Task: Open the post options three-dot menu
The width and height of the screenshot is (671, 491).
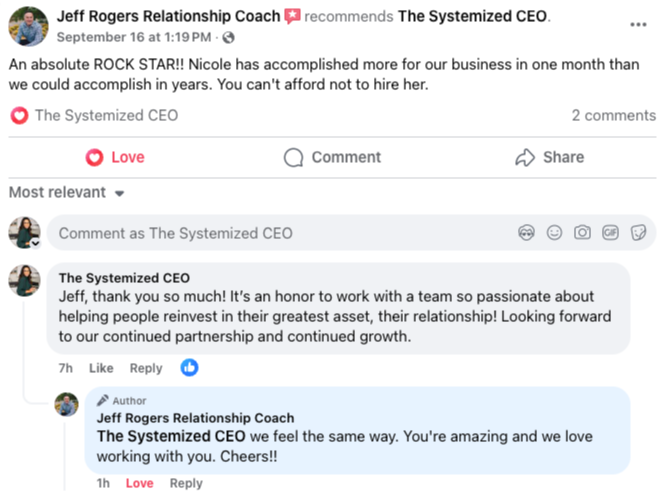Action: coord(638,24)
